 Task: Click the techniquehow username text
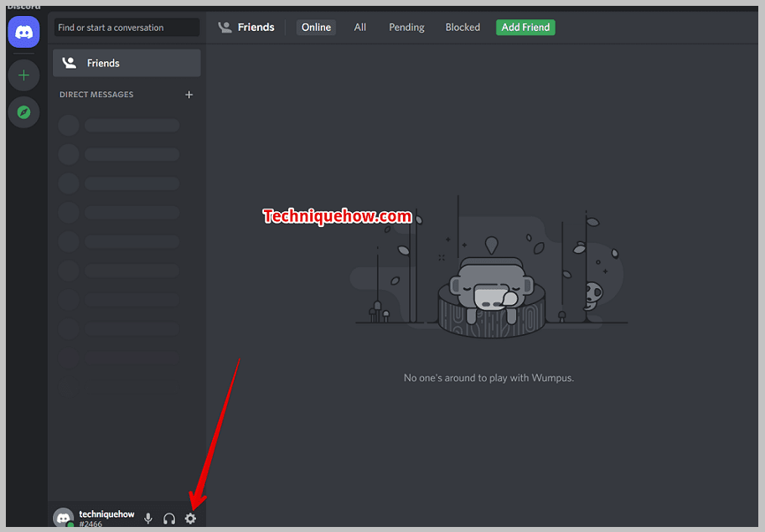[106, 514]
